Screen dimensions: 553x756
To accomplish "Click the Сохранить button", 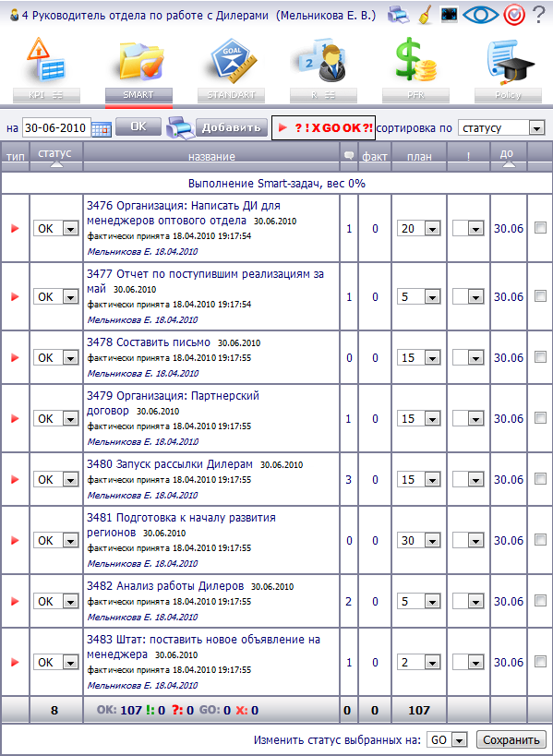I will tap(511, 739).
